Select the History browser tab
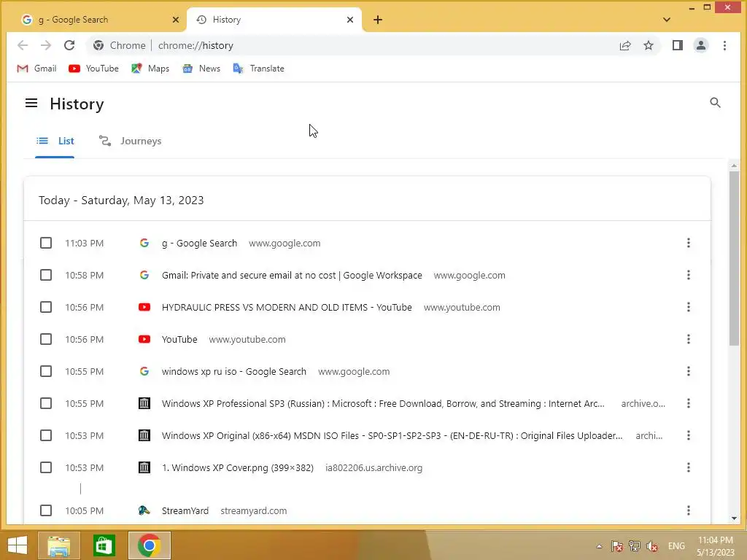The width and height of the screenshot is (747, 560). tap(274, 20)
